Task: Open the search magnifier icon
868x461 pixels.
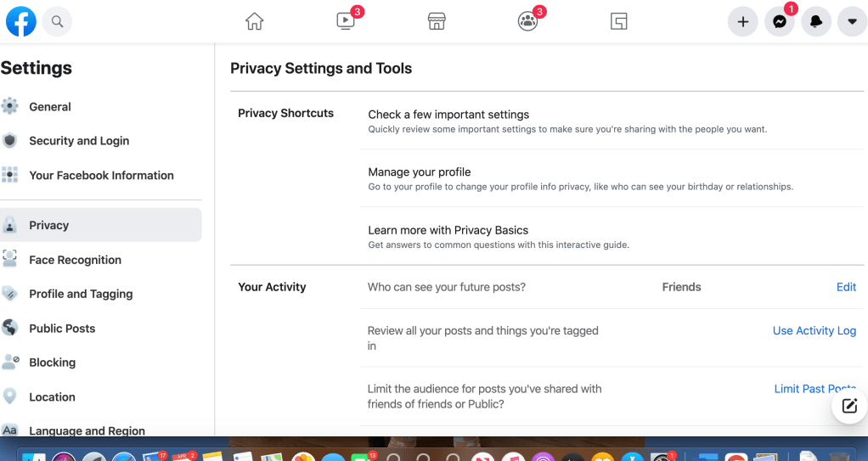Action: [57, 22]
